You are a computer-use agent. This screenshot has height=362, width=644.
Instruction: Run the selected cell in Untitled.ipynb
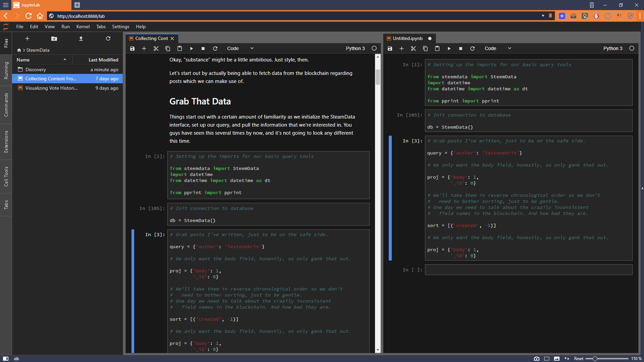click(449, 48)
